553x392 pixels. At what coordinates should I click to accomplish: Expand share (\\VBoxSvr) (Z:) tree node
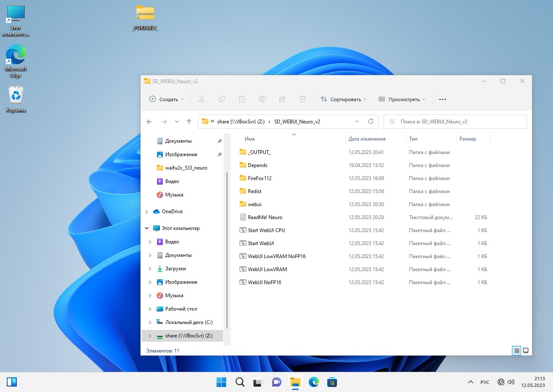pos(150,336)
